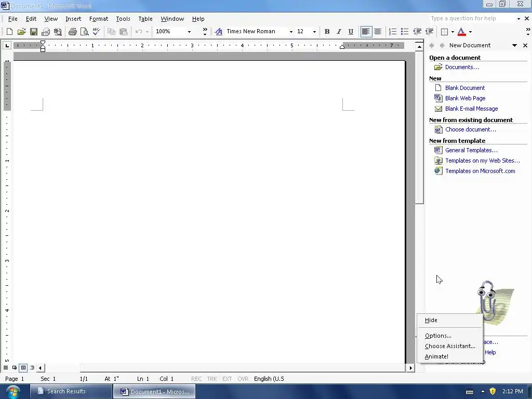Toggle Underline formatting
Screen dimensions: 532x399
click(x=351, y=32)
